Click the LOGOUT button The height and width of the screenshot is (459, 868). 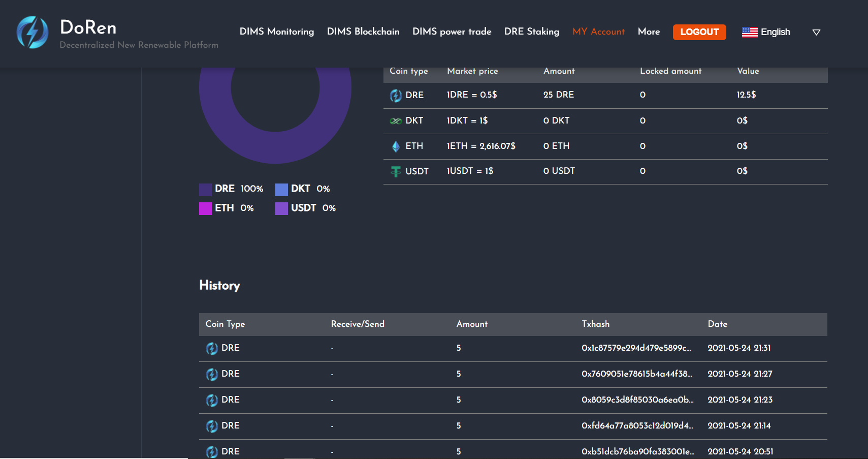[x=699, y=32]
